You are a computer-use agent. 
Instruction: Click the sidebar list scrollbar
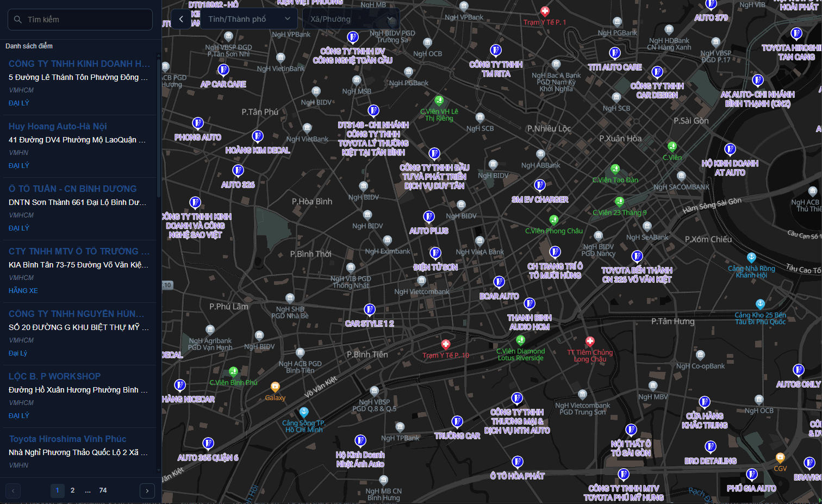point(159,128)
